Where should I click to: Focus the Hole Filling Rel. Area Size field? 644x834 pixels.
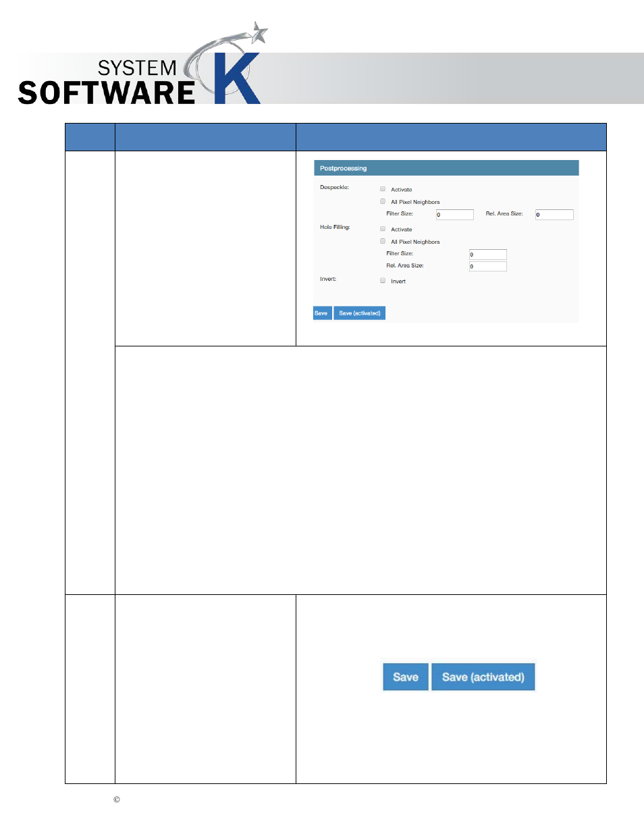pos(488,266)
